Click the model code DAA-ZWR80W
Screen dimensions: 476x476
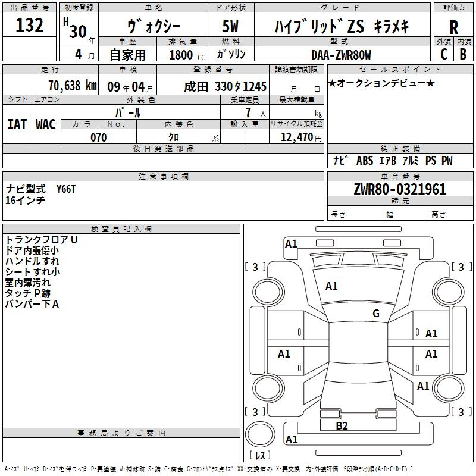tap(341, 55)
